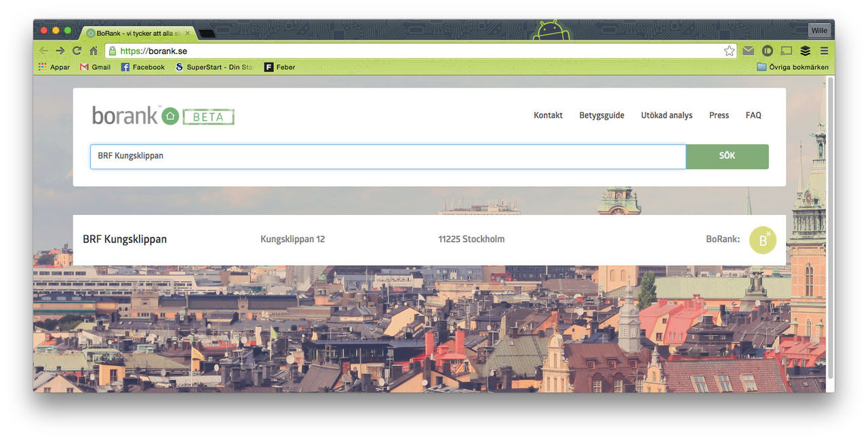This screenshot has height=440, width=868.
Task: Open the Facebook bookmark
Action: point(142,67)
